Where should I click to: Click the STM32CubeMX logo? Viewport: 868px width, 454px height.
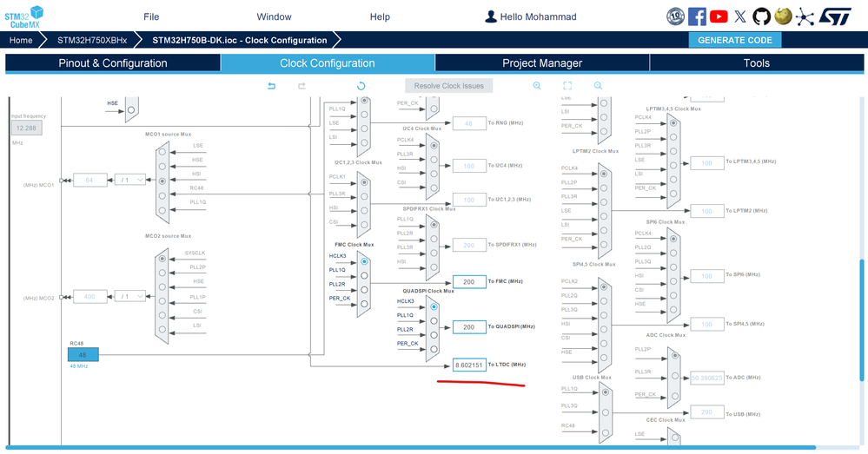pos(23,16)
